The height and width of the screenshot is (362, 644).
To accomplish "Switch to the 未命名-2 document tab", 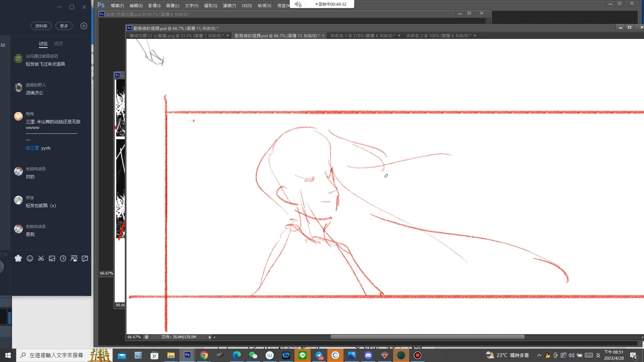I will click(438, 36).
